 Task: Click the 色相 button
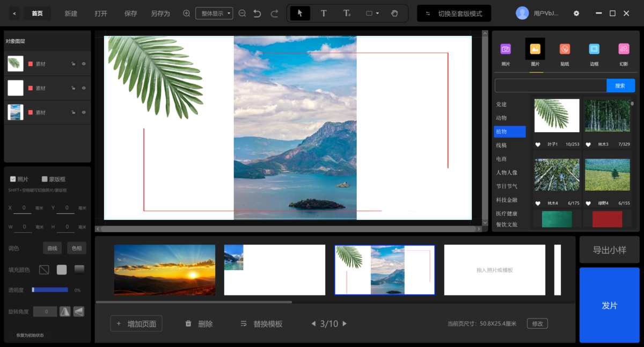click(76, 248)
